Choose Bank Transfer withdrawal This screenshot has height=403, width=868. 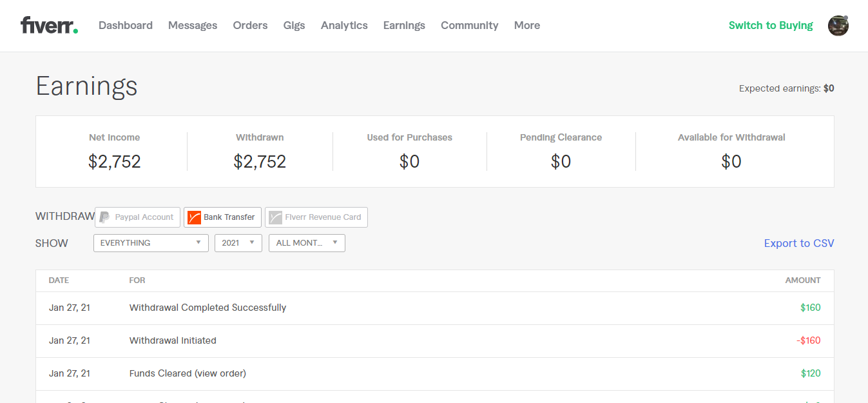pos(222,217)
